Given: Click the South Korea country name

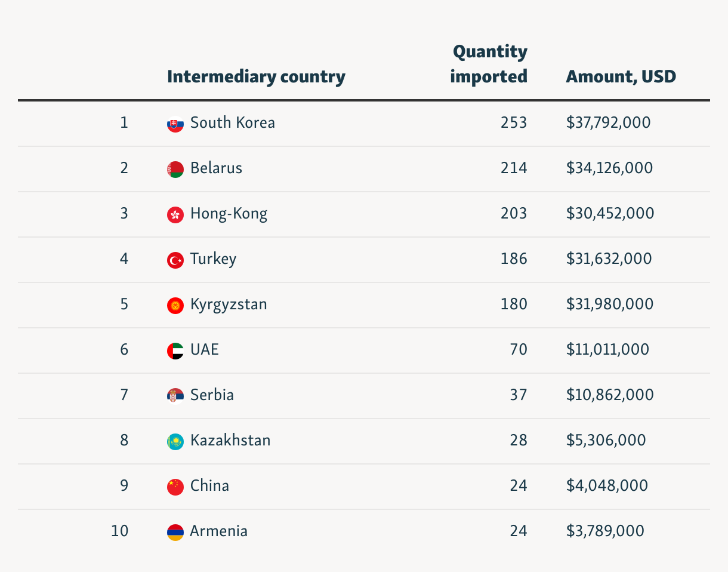Looking at the screenshot, I should (x=233, y=123).
